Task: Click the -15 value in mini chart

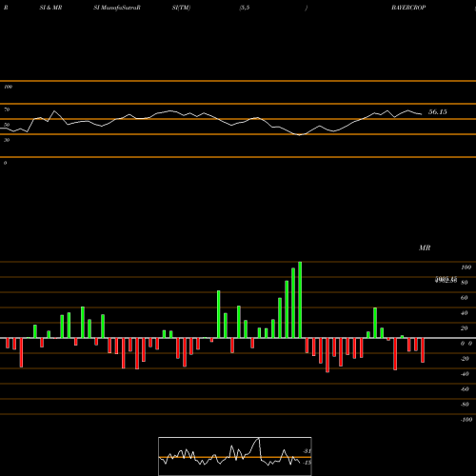Action: tap(307, 463)
